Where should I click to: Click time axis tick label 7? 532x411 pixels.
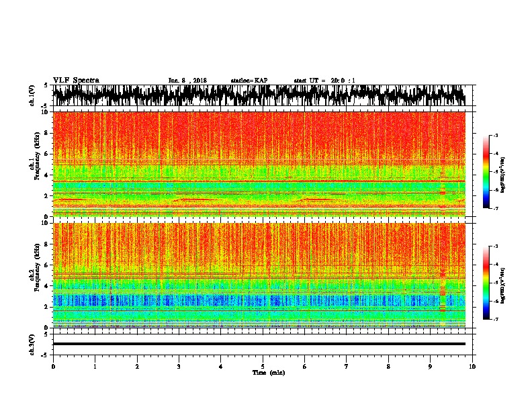pyautogui.click(x=347, y=367)
